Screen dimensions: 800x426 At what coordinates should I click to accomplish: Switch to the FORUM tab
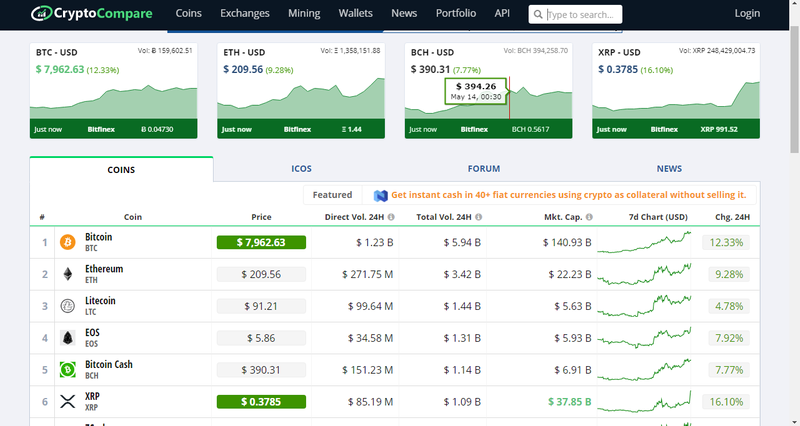484,168
